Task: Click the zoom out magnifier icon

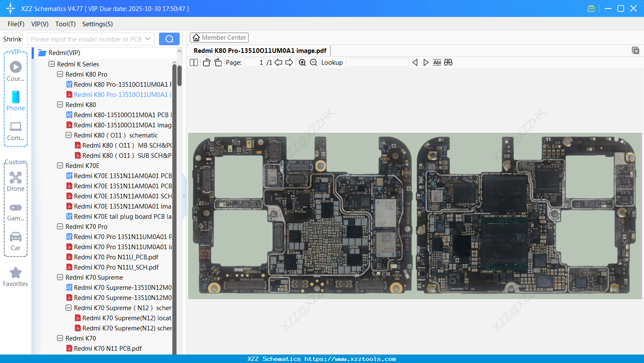Action: [x=313, y=63]
